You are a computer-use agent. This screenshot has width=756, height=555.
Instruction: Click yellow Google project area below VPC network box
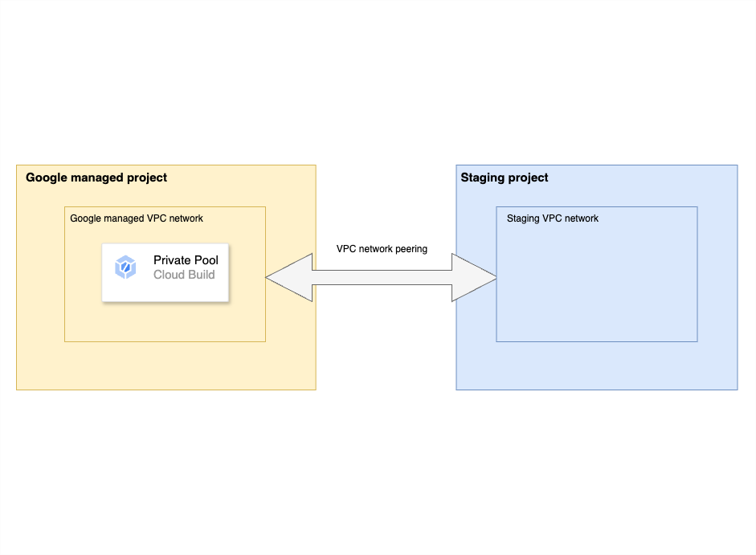point(165,365)
